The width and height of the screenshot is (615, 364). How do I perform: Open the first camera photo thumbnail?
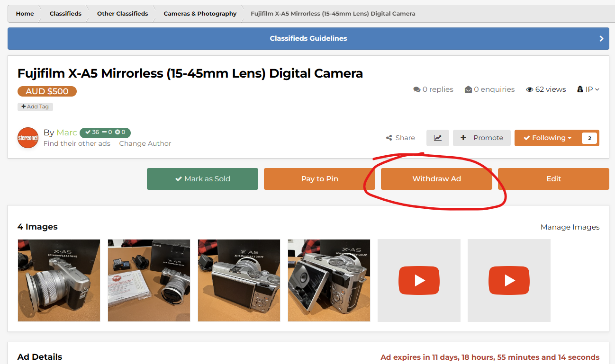coord(59,280)
